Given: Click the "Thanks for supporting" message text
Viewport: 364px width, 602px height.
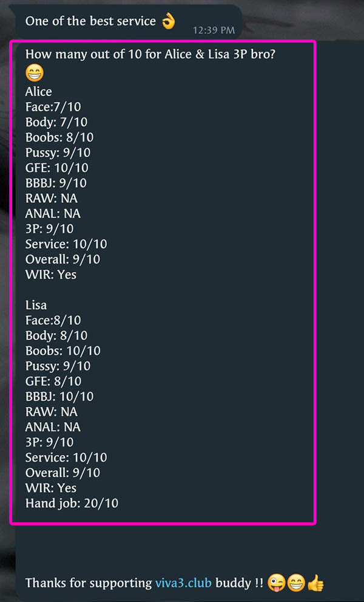Looking at the screenshot, I should [x=89, y=583].
